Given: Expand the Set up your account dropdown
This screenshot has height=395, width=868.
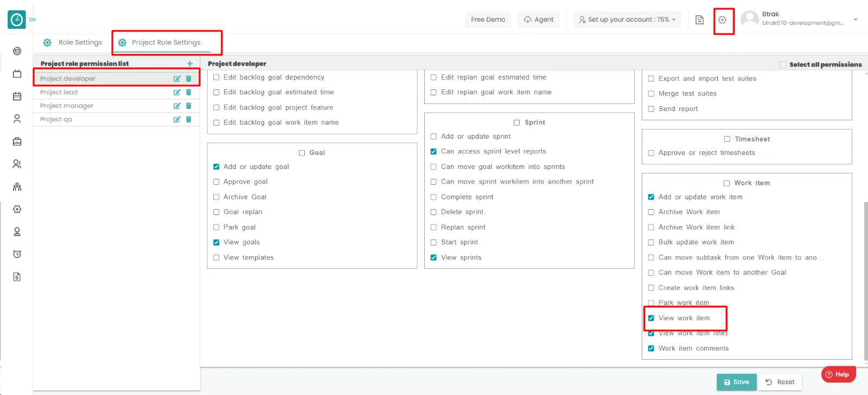Looking at the screenshot, I should pyautogui.click(x=627, y=20).
